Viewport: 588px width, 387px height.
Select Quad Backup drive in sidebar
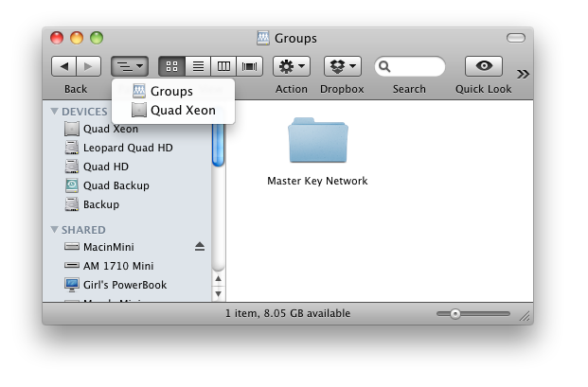click(116, 185)
